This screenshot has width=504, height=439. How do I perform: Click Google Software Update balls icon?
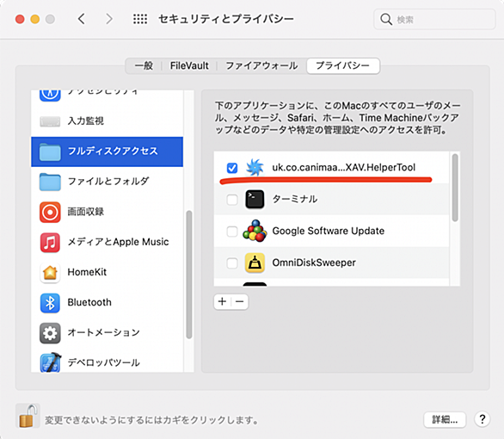click(x=255, y=231)
